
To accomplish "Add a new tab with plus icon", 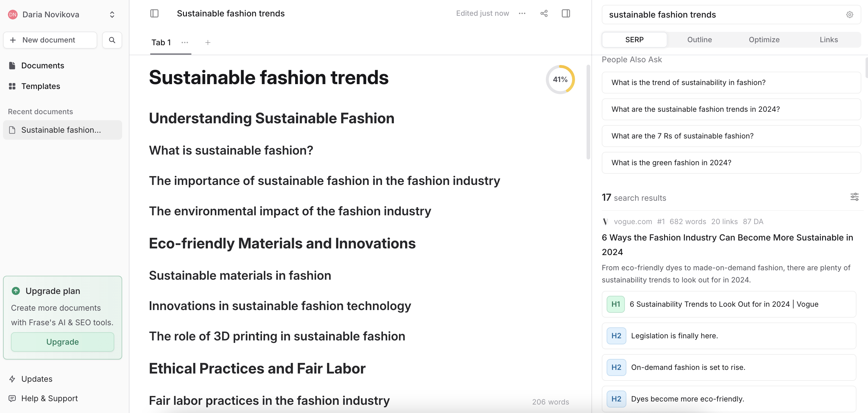I will tap(208, 43).
